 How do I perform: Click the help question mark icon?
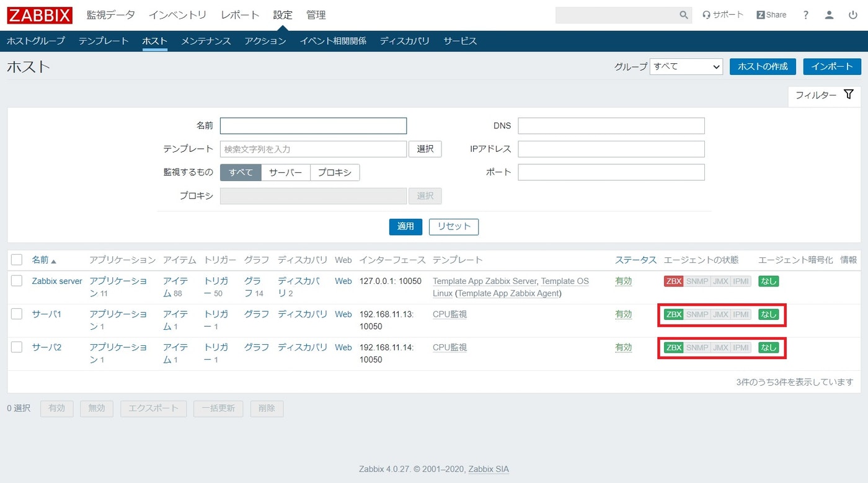coord(805,14)
